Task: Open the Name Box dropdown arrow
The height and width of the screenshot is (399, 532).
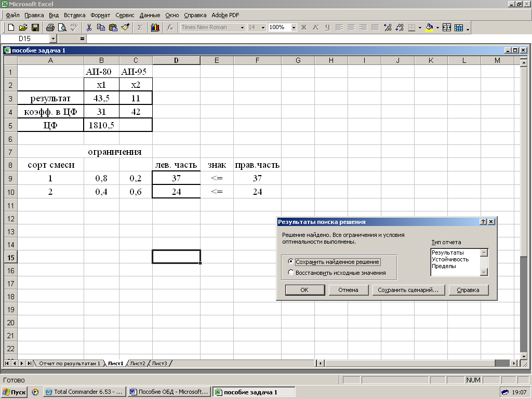Action: coord(53,38)
